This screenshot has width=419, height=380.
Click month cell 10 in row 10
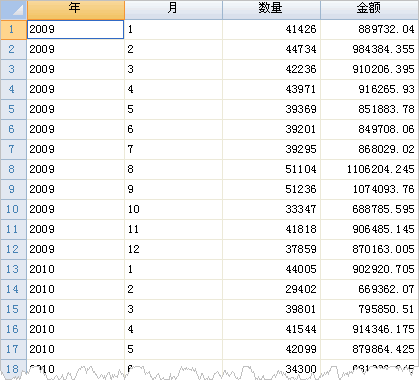tap(173, 210)
